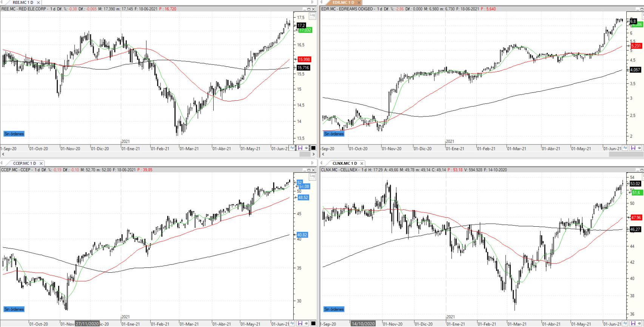644x327 pixels.
Task: Click 'Sin órdenes' button in the CLNX.MC chart
Action: (x=334, y=309)
